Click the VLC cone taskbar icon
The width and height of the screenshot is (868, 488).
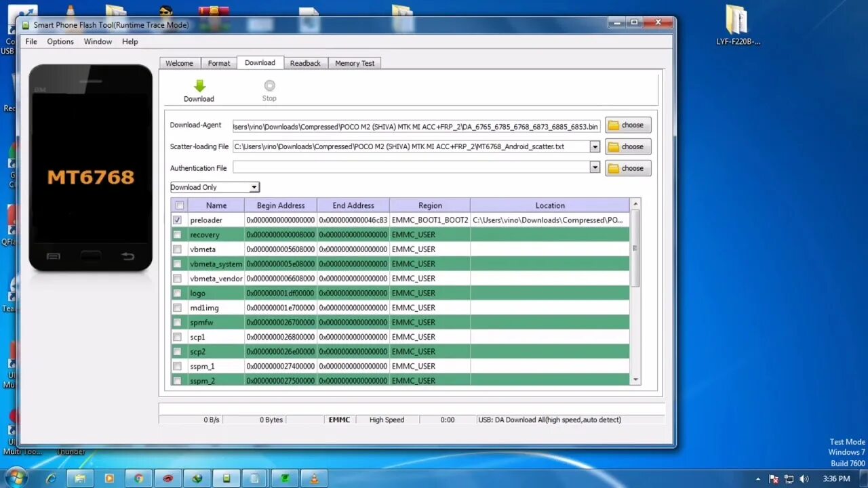pos(313,479)
